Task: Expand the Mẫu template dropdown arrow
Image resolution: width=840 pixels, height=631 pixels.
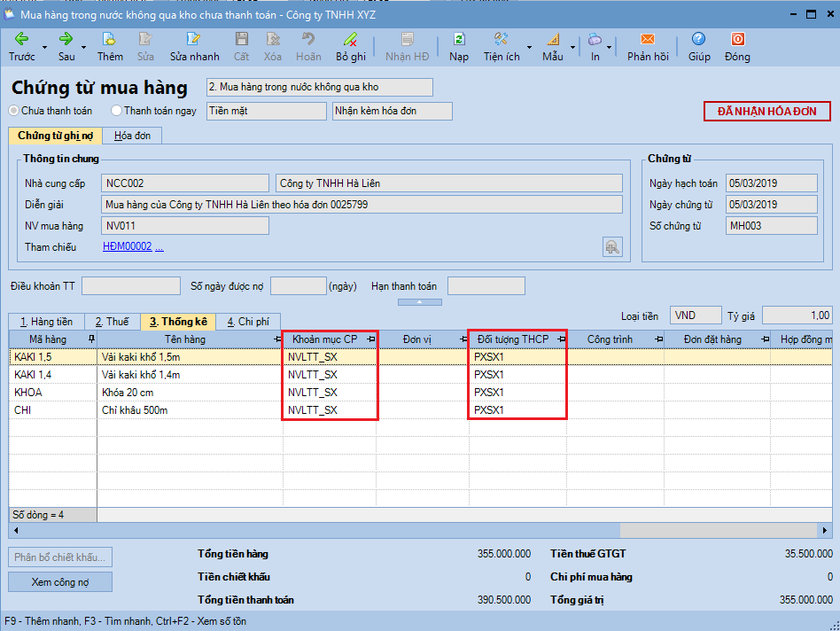Action: pyautogui.click(x=573, y=47)
